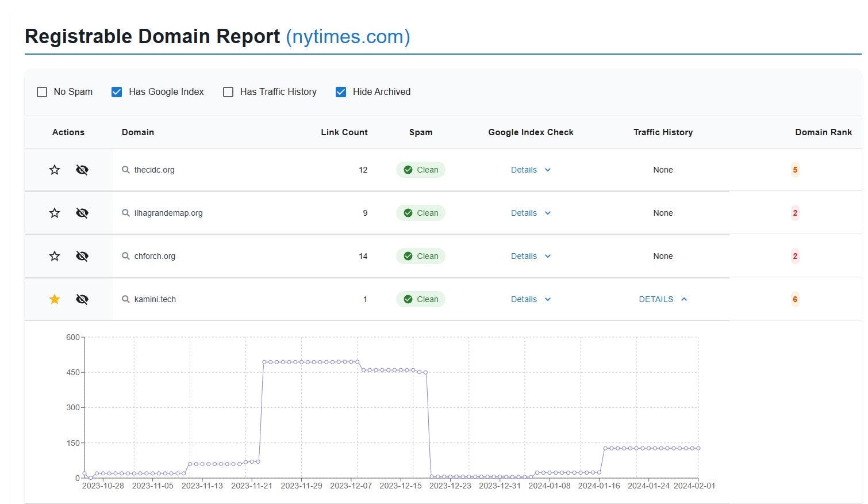Click domain rank badge 2 for ilhagrandemap.org
The height and width of the screenshot is (504, 868).
[795, 213]
